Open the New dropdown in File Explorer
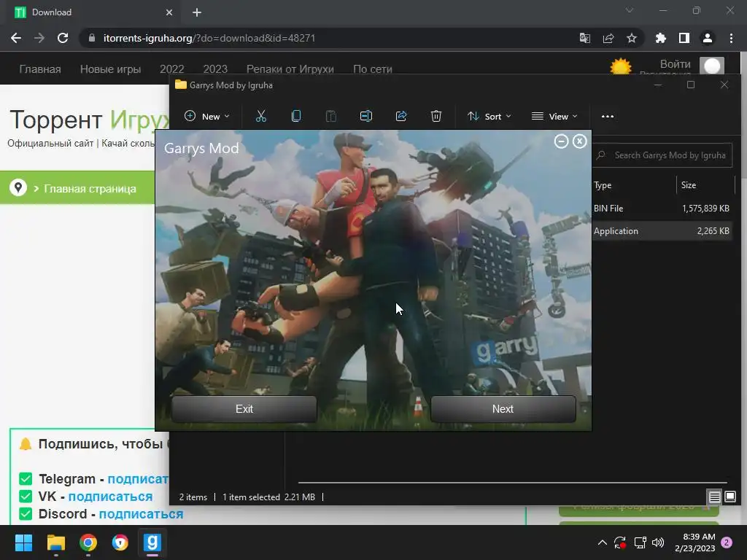Image resolution: width=747 pixels, height=560 pixels. [x=206, y=116]
